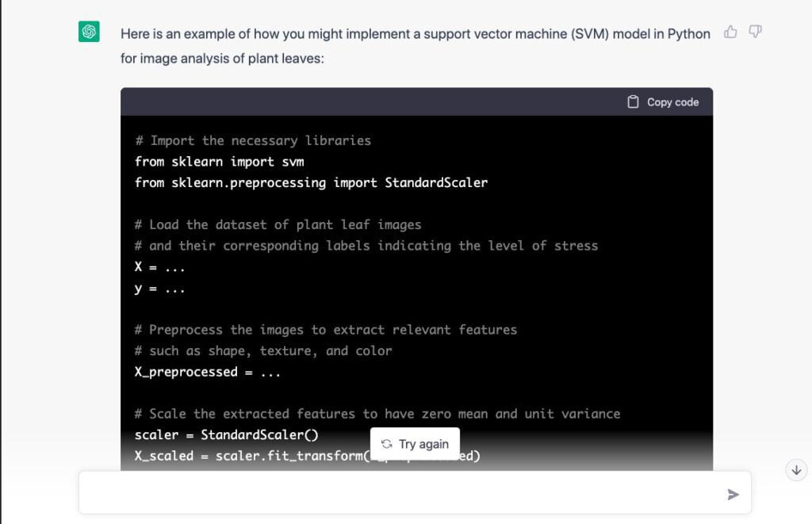Click the "scaler = StandardScaler()" line
812x524 pixels.
tap(226, 434)
